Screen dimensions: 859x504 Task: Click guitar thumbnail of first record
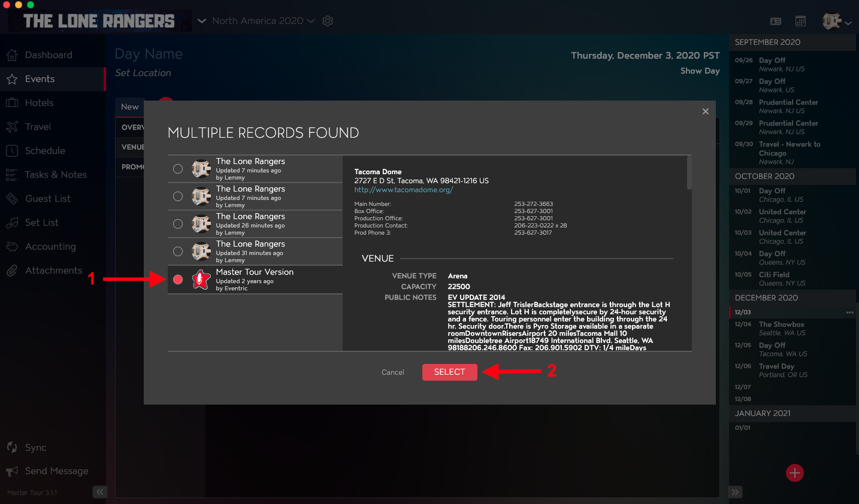pyautogui.click(x=201, y=169)
